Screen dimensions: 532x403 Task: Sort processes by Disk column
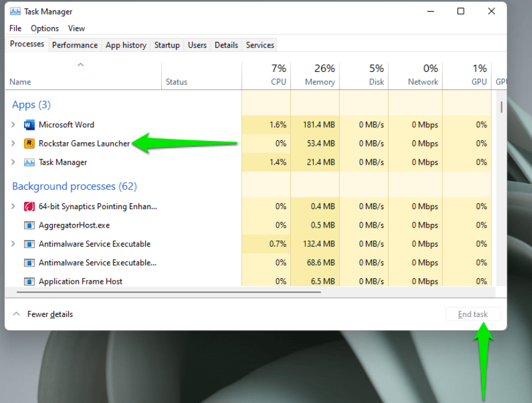tap(364, 76)
